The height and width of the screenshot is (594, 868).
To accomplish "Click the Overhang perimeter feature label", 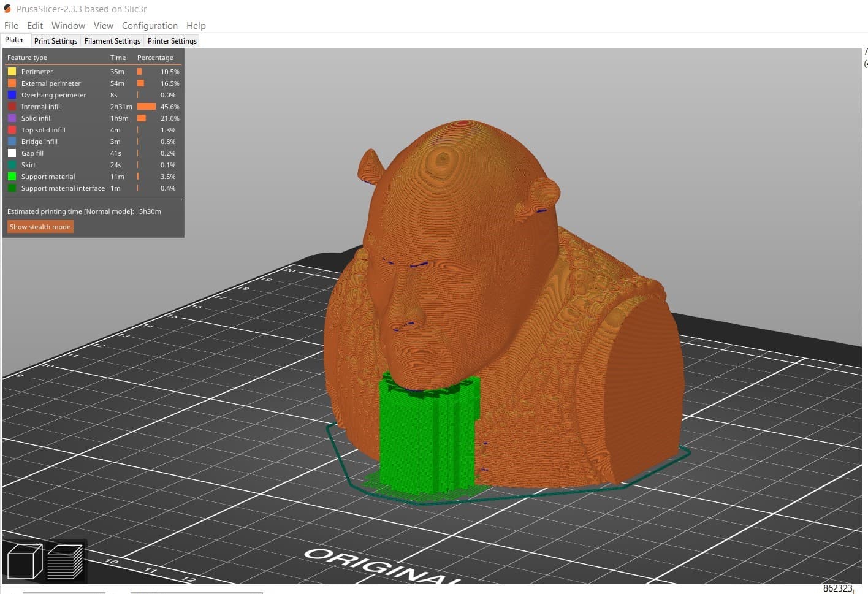I will point(54,95).
